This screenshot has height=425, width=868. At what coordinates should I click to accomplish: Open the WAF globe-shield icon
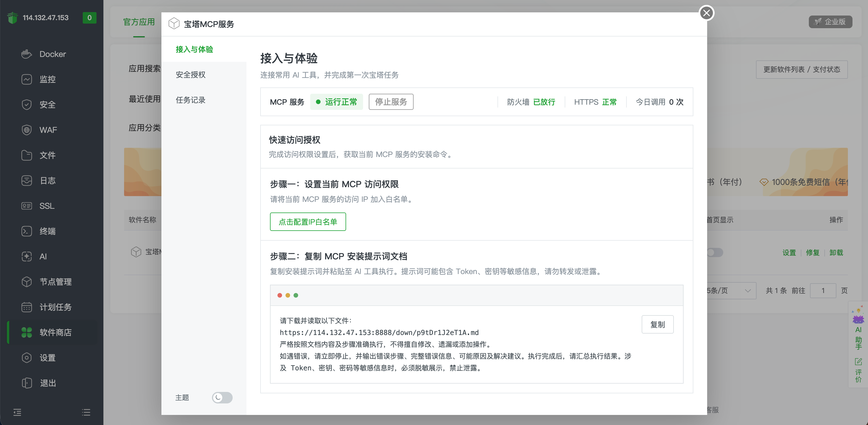[x=27, y=130]
